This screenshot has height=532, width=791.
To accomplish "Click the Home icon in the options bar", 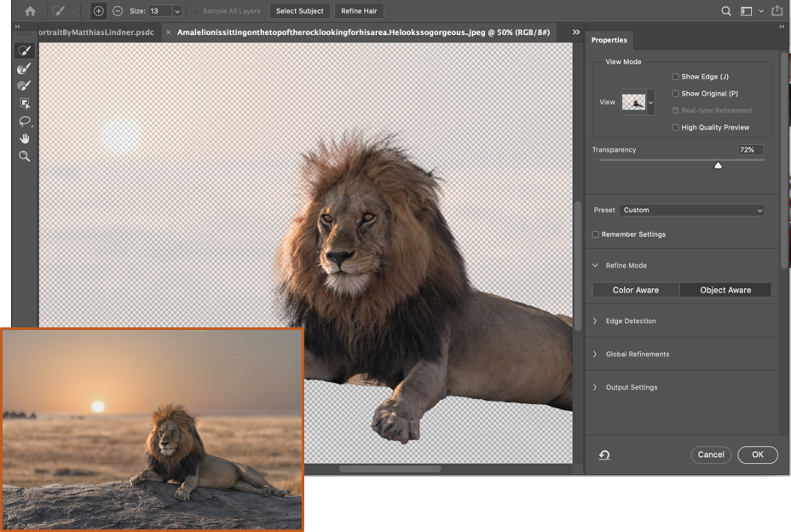I will tap(31, 11).
